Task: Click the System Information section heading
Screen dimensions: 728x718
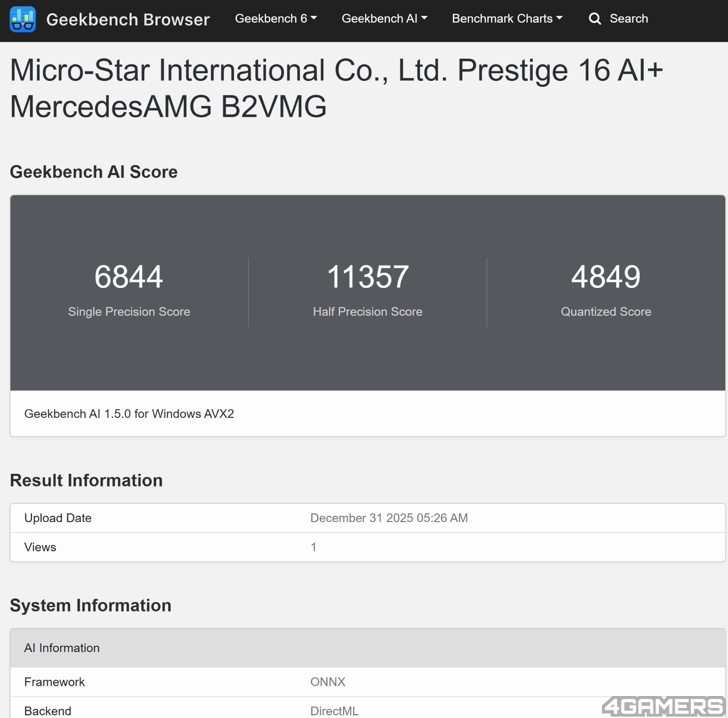Action: click(91, 606)
